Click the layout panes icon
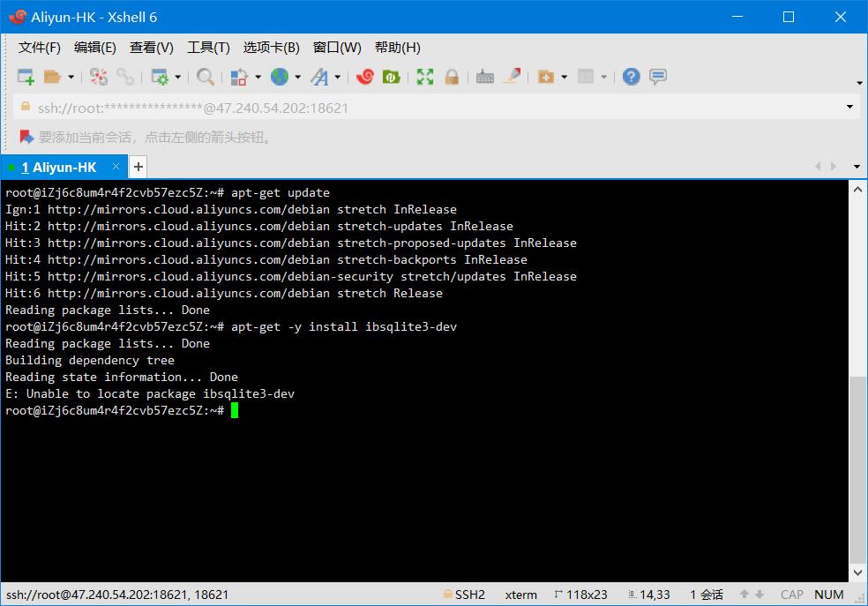This screenshot has height=606, width=868. click(586, 77)
